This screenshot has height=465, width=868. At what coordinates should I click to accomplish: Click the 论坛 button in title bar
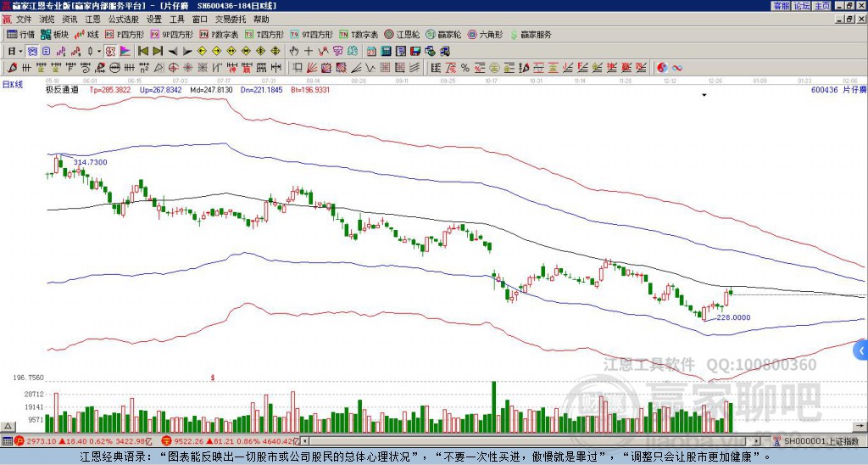[x=802, y=6]
